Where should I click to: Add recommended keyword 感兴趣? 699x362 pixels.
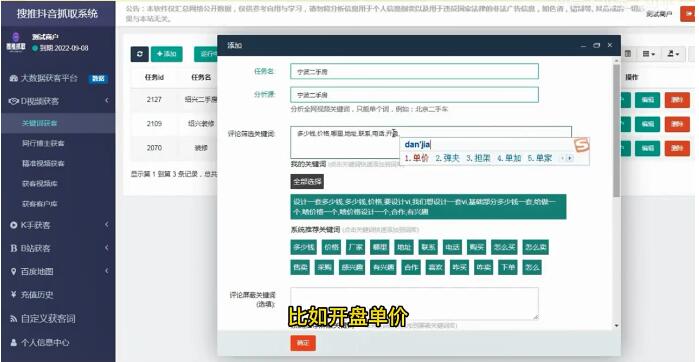(352, 267)
